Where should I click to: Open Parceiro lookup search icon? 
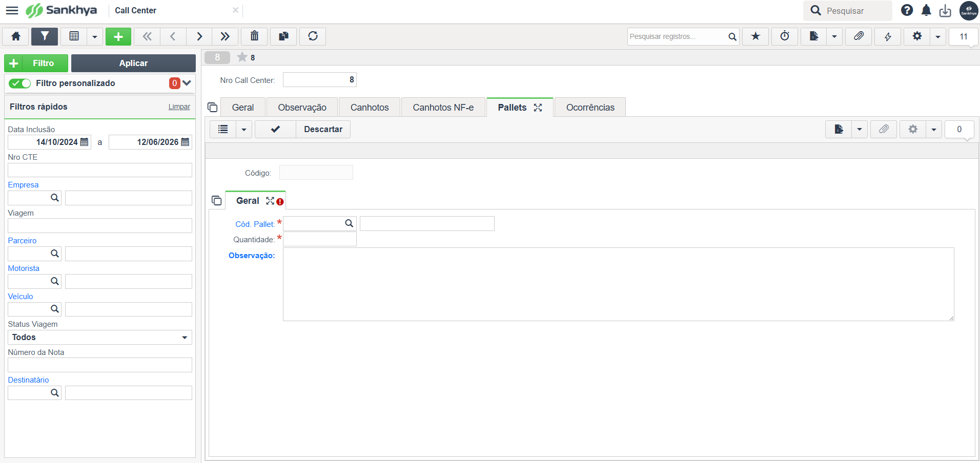(x=55, y=254)
